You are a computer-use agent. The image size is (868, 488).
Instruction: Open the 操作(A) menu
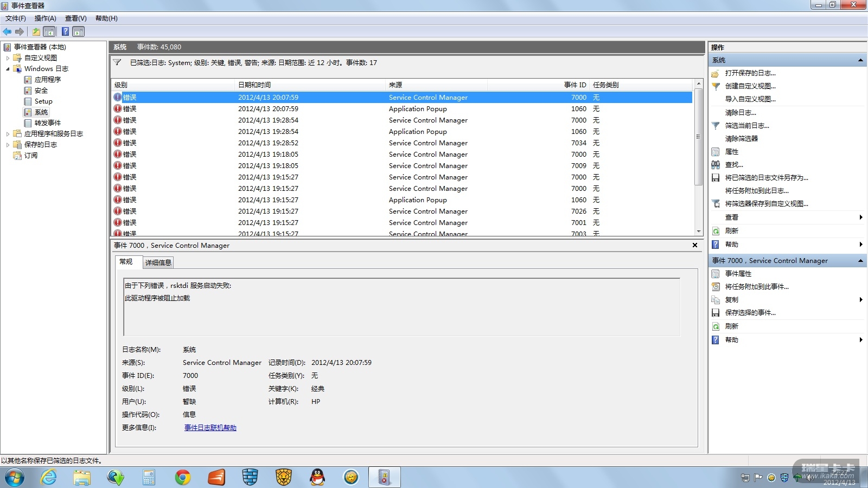pos(46,18)
